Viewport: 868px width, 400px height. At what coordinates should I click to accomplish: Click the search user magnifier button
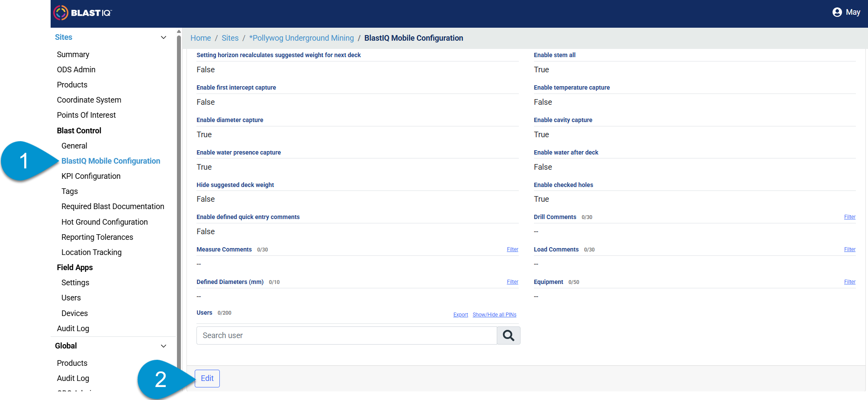508,335
